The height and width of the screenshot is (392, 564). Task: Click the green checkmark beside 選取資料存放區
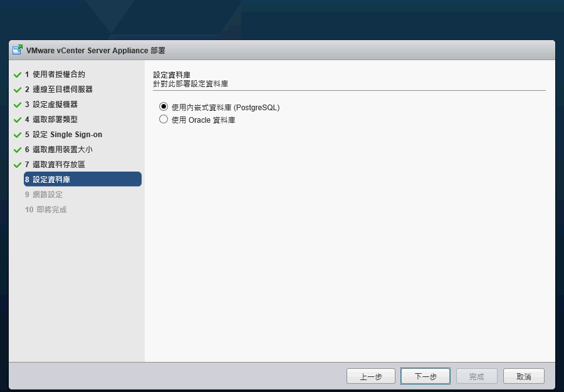[18, 165]
